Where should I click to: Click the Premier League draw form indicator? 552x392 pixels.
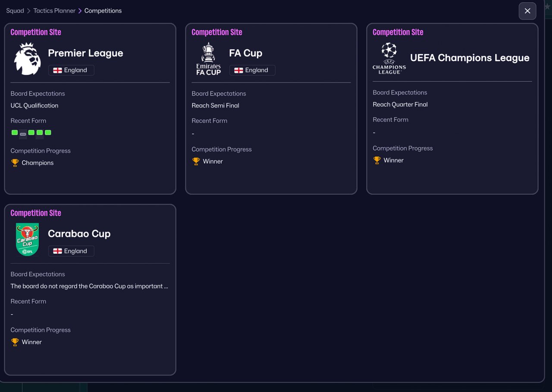pyautogui.click(x=23, y=134)
